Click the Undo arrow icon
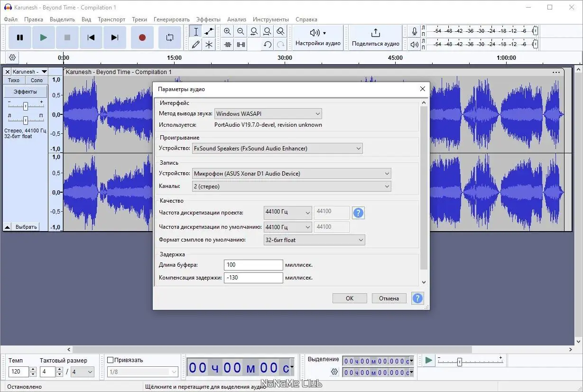 click(268, 45)
